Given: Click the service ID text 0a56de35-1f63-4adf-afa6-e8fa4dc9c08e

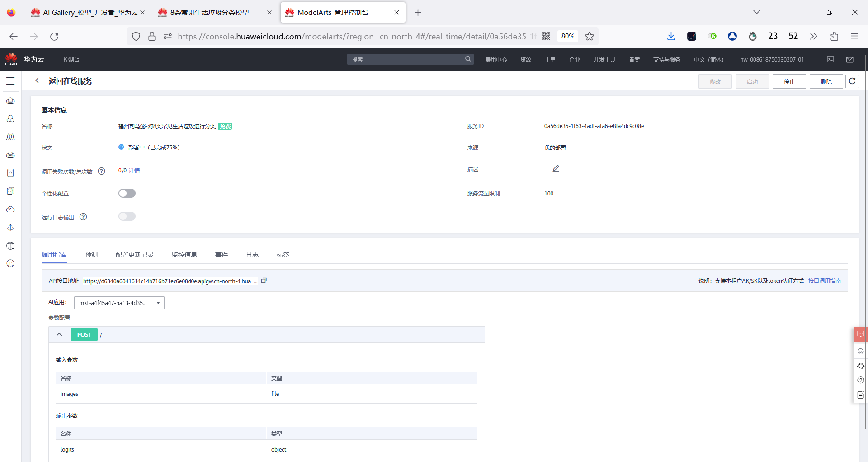Looking at the screenshot, I should (x=594, y=126).
